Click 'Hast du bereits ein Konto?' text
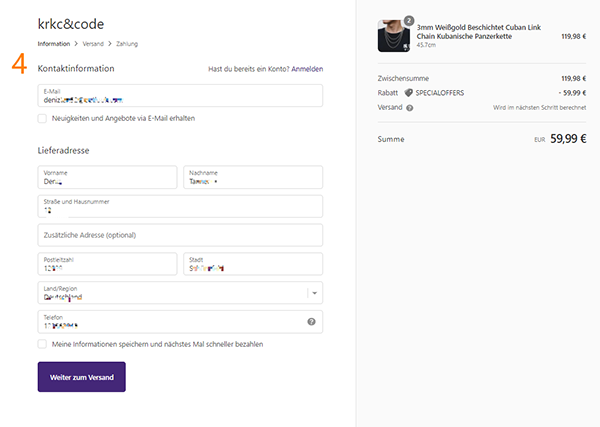 249,69
